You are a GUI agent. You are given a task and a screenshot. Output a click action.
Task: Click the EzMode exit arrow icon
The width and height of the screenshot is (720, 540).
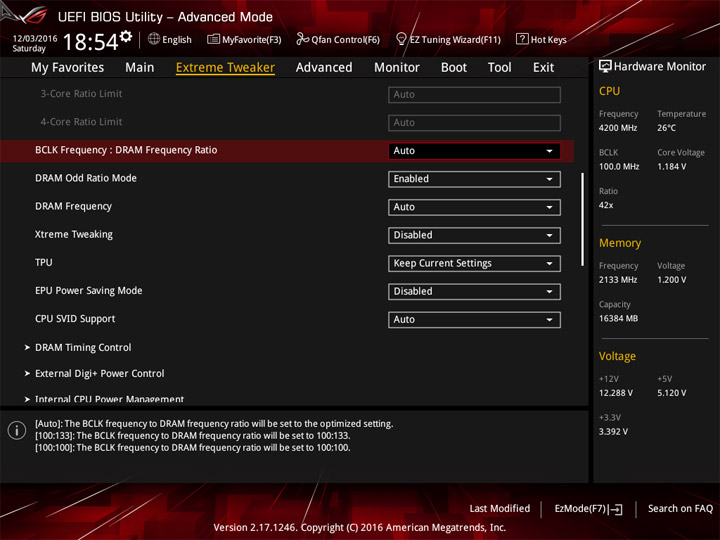(x=616, y=509)
